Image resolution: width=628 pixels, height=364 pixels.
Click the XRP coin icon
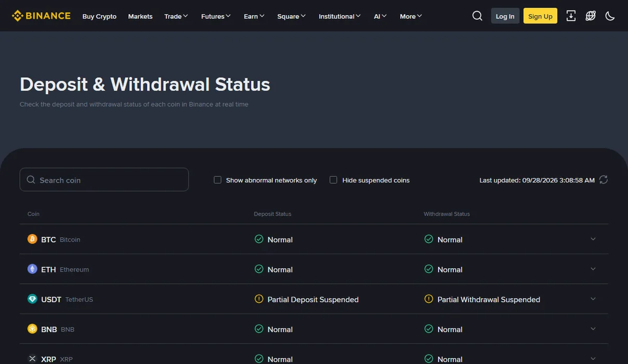coord(32,359)
